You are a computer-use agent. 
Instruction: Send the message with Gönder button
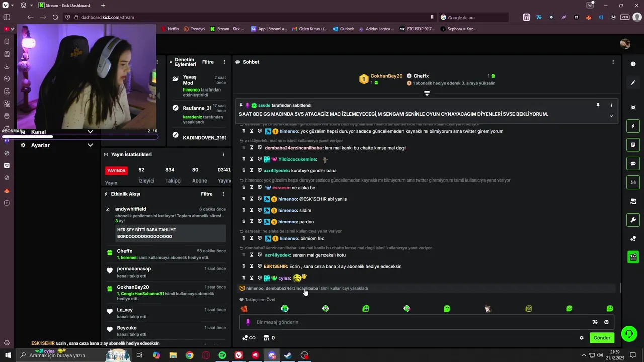point(602,338)
